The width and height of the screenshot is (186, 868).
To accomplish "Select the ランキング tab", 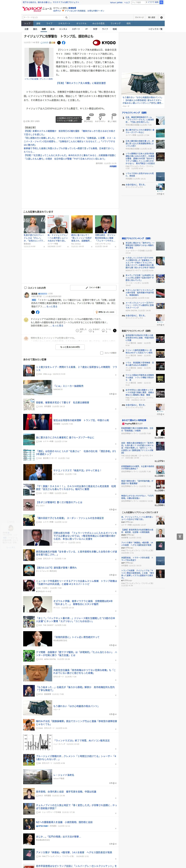I will [115, 24].
